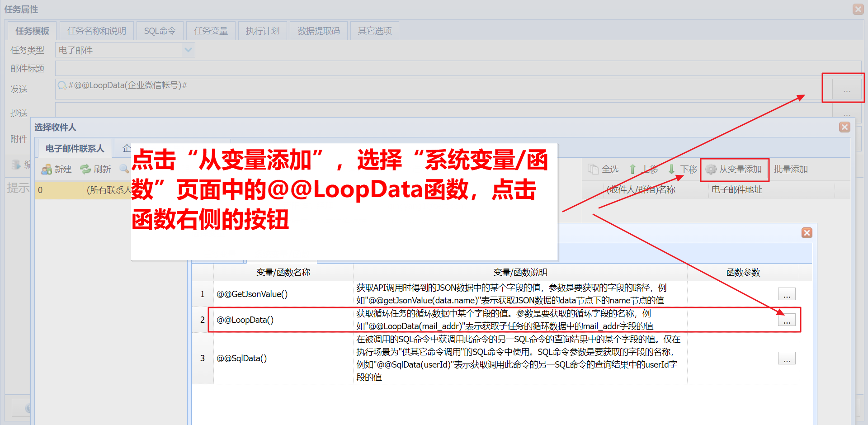This screenshot has width=868, height=425.
Task: Click the 发送 recipients field
Action: 443,89
